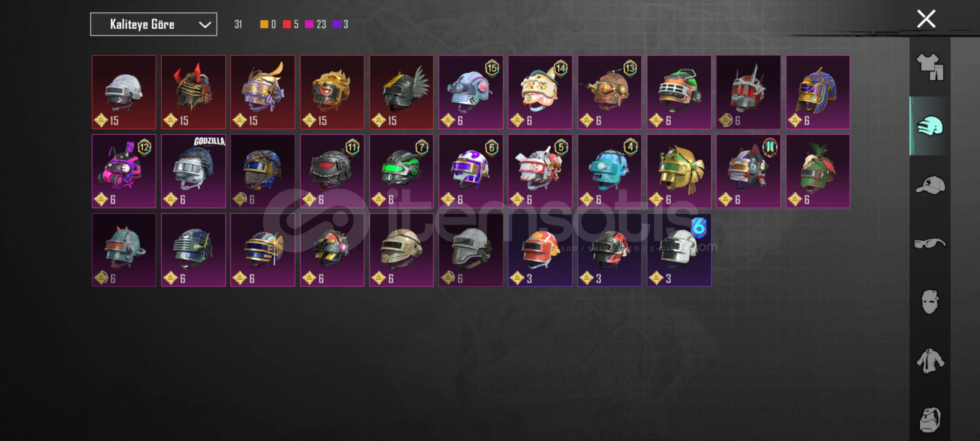Select the golden pharaoh helmet skin
The width and height of the screenshot is (980, 441).
point(818,92)
